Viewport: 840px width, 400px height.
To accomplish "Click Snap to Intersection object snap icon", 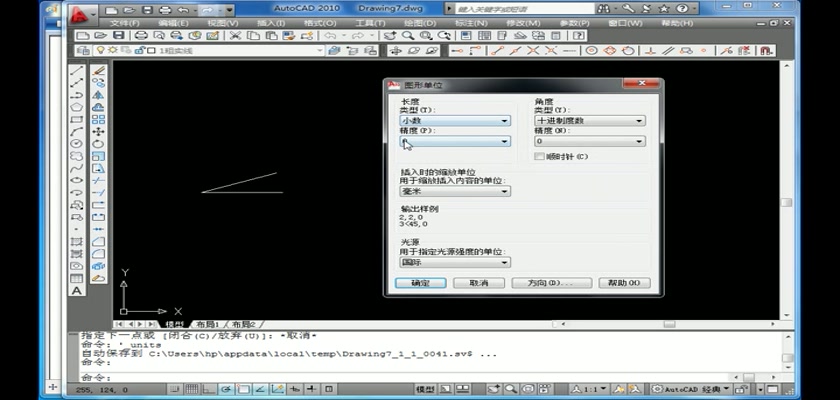I will point(533,50).
